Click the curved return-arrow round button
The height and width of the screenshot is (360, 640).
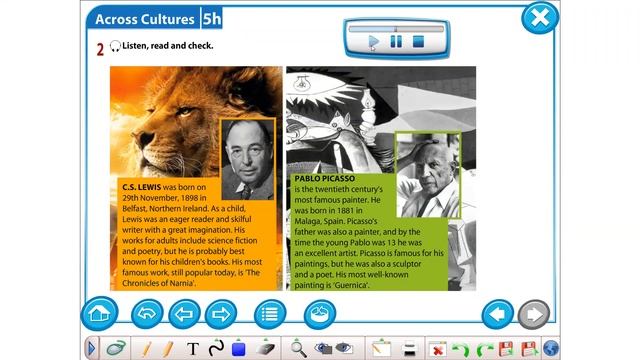(x=147, y=314)
